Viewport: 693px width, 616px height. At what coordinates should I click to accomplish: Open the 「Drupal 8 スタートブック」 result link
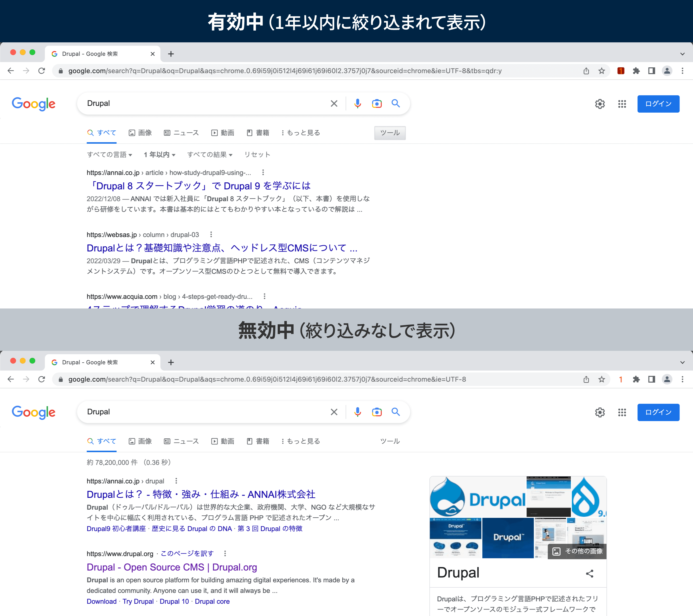[199, 186]
